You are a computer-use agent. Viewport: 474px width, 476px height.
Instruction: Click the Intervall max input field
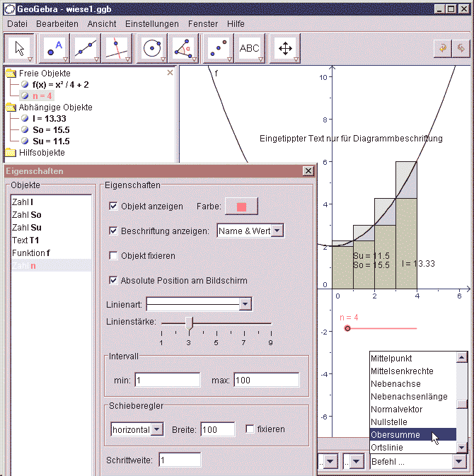pyautogui.click(x=266, y=380)
